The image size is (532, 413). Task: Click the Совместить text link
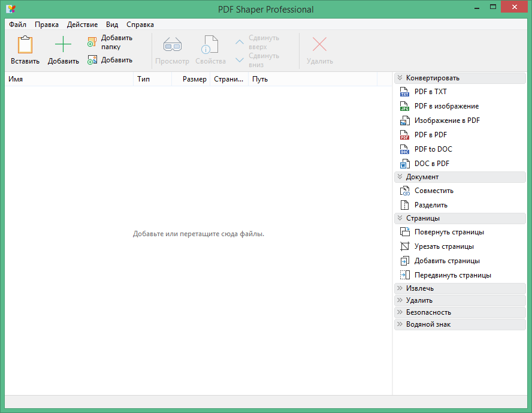(x=434, y=191)
